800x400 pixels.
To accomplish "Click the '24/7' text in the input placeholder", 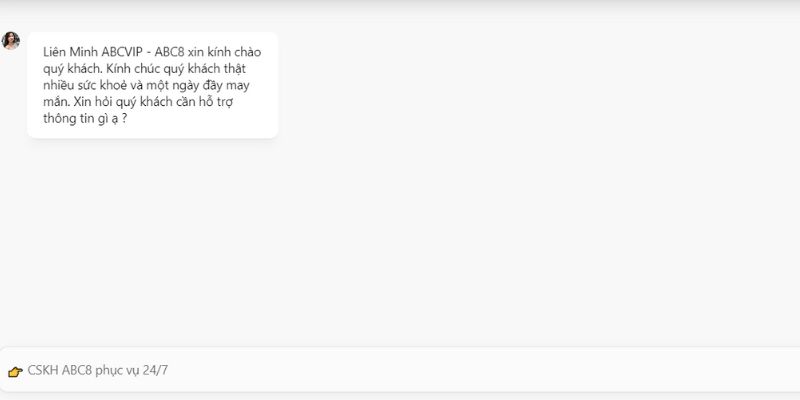I will 155,370.
